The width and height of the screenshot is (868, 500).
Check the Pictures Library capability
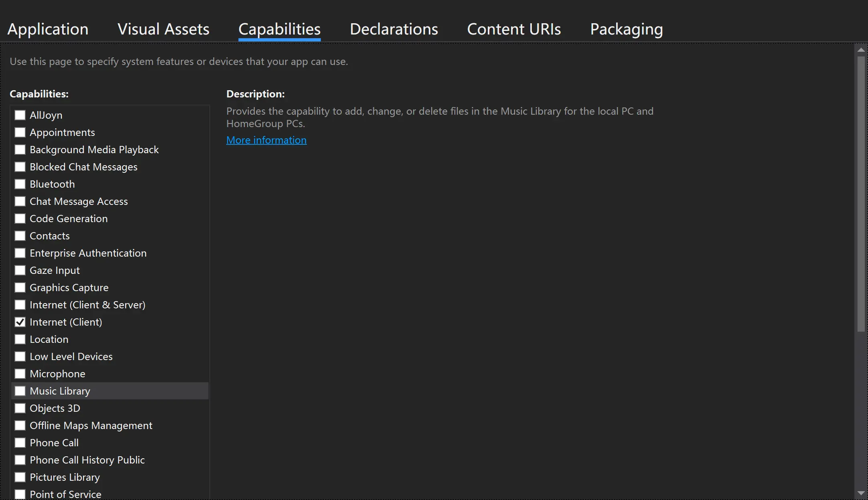(20, 477)
